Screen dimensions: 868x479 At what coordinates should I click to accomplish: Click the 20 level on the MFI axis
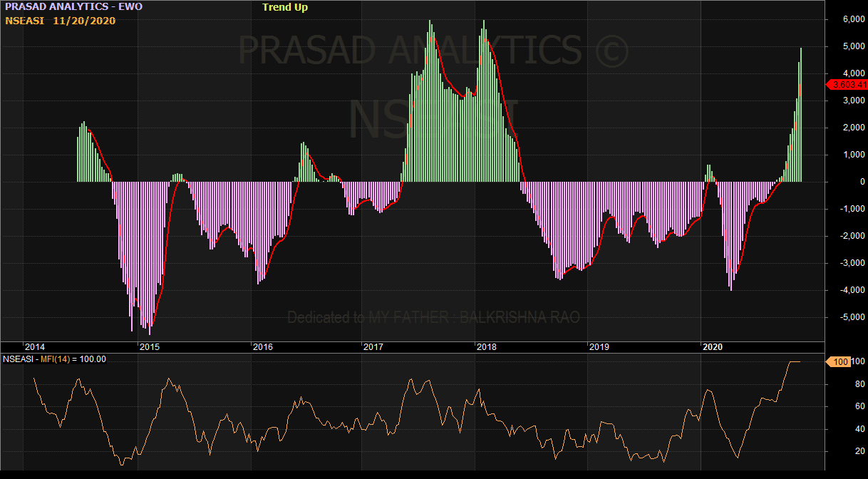840,452
